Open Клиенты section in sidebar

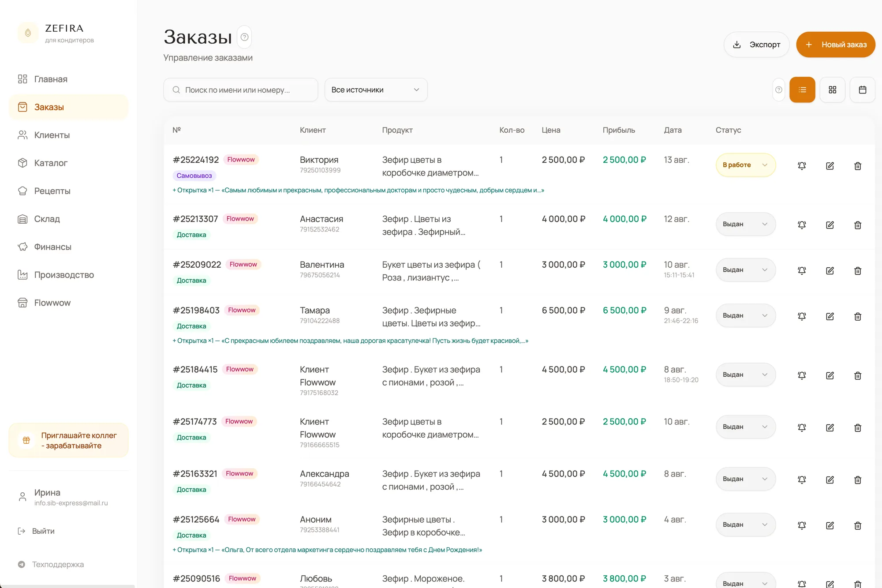(x=68, y=135)
